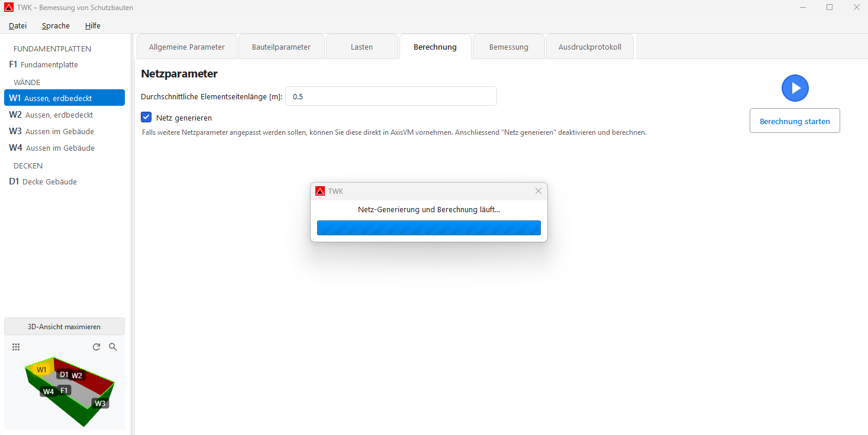868x435 pixels.
Task: Switch to the Ausdruckprotokoll tab
Action: 589,46
